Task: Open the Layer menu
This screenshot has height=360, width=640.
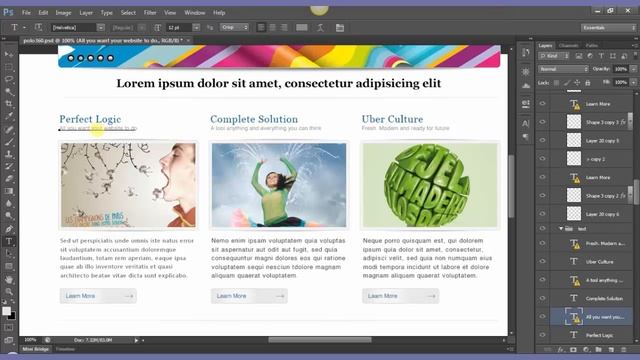Action: coord(86,13)
